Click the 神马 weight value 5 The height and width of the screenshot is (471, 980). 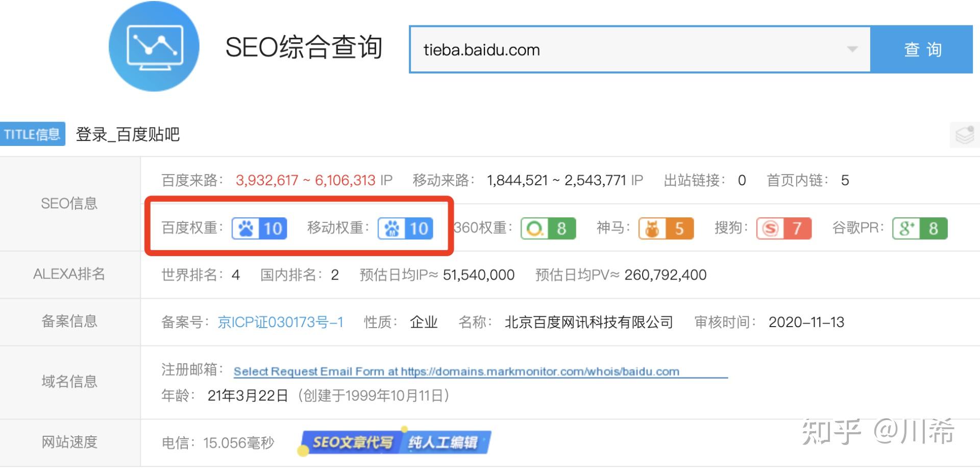click(x=679, y=229)
